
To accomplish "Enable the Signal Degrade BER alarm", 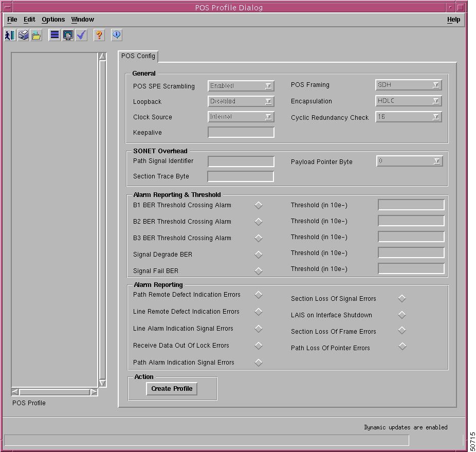I will (x=259, y=255).
